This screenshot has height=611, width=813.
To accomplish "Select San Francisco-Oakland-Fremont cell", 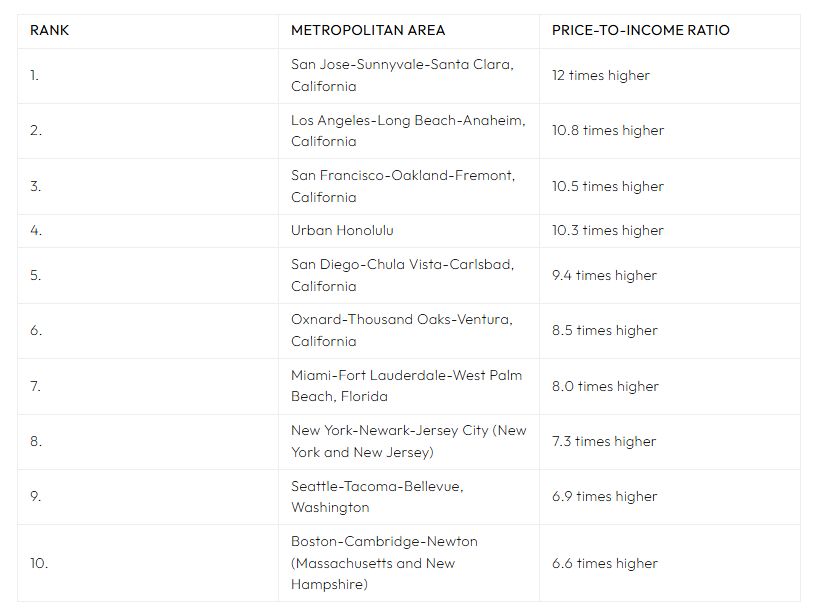I will click(409, 186).
